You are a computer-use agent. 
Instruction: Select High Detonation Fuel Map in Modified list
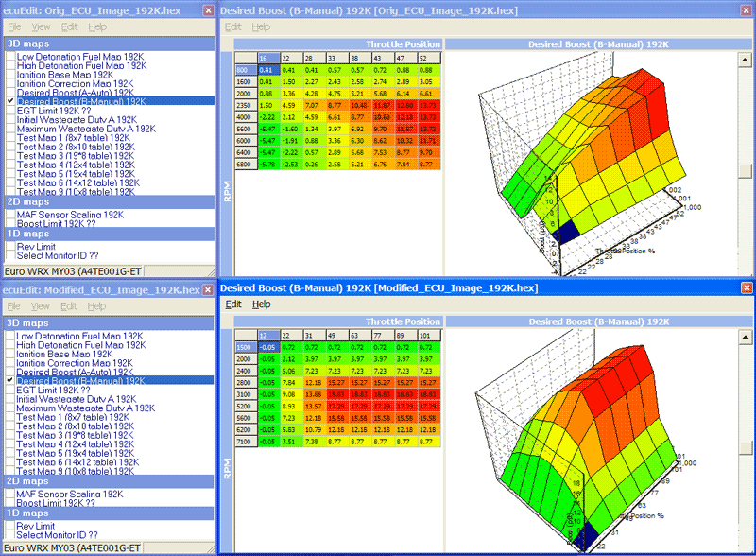point(81,345)
